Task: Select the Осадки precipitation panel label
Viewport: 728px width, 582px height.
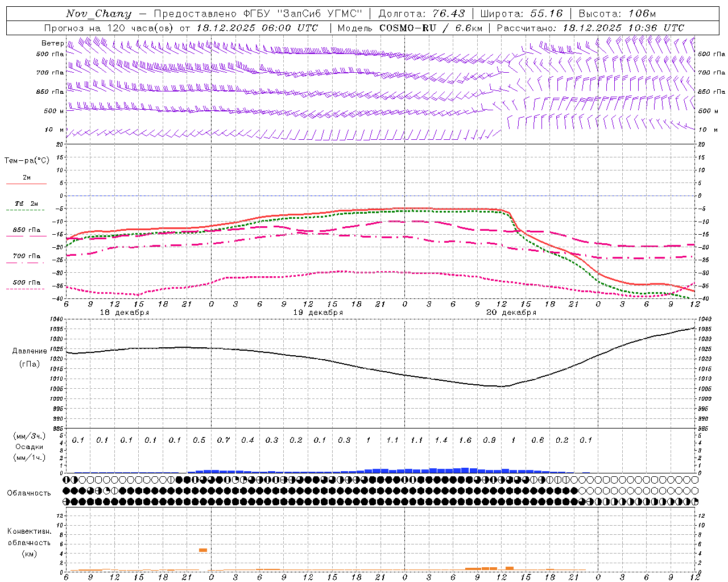Action: [x=30, y=447]
